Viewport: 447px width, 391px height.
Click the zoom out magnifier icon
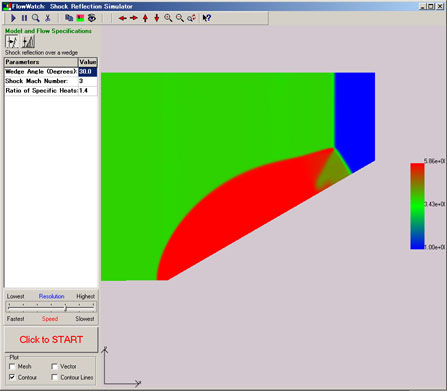(180, 18)
